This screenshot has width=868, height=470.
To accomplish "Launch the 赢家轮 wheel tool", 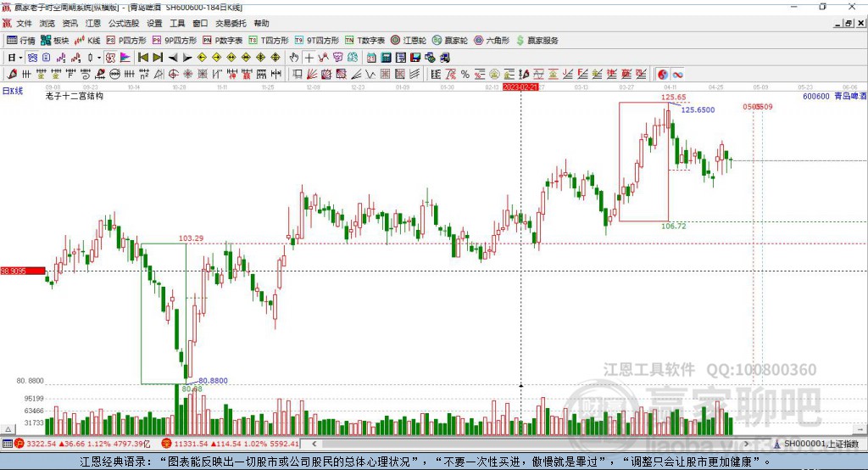I will (450, 41).
